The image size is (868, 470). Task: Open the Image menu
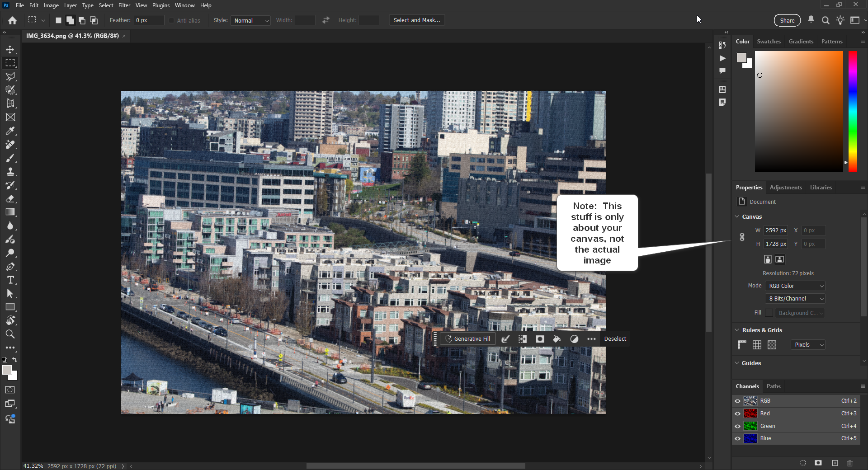pos(51,5)
